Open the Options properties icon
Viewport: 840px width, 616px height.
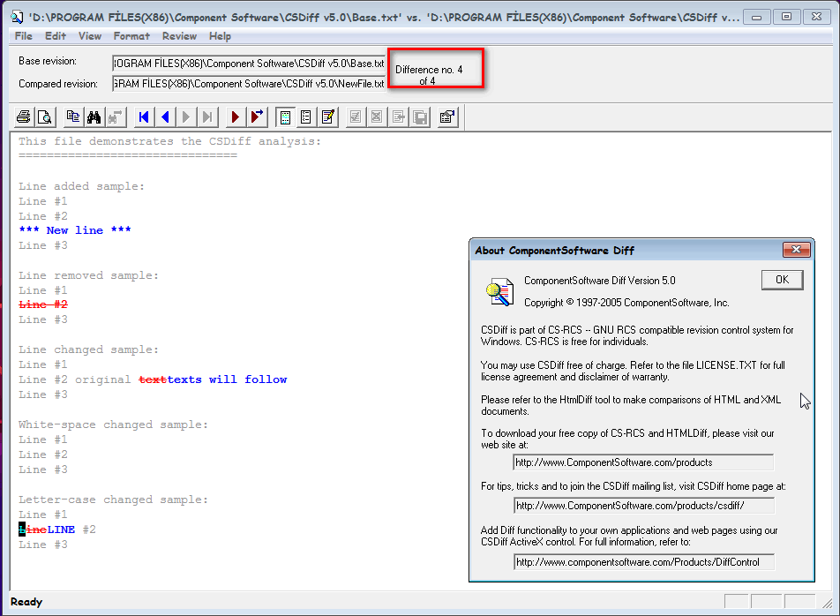tap(447, 116)
